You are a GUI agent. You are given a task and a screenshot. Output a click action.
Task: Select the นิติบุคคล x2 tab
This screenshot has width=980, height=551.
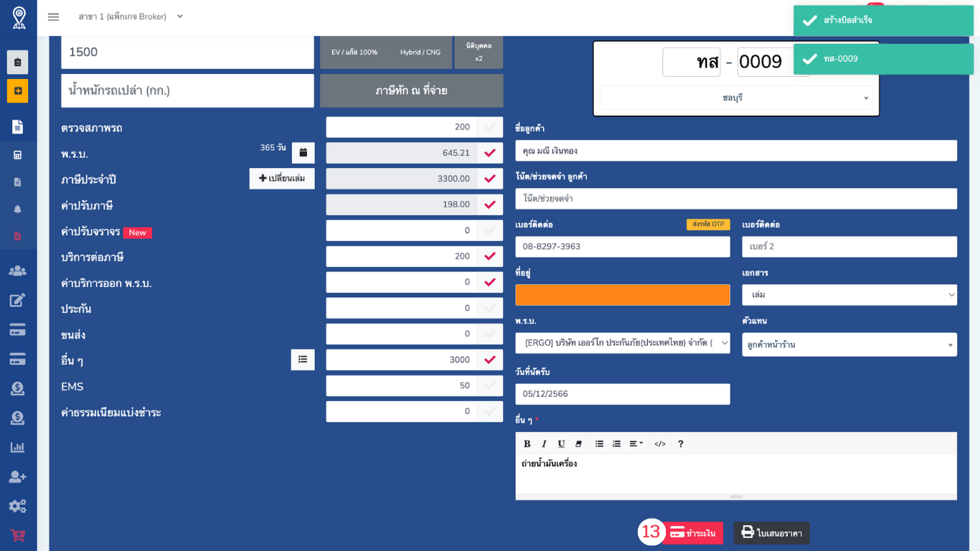coord(479,52)
